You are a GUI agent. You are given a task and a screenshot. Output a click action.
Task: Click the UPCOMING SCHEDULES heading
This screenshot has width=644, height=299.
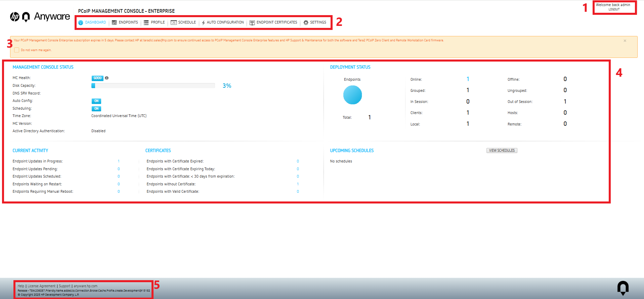click(352, 151)
